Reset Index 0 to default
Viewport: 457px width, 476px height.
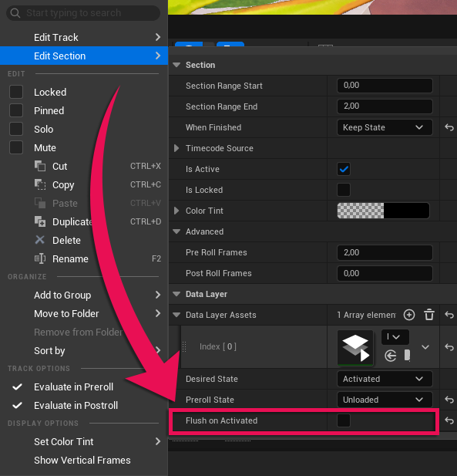(449, 347)
